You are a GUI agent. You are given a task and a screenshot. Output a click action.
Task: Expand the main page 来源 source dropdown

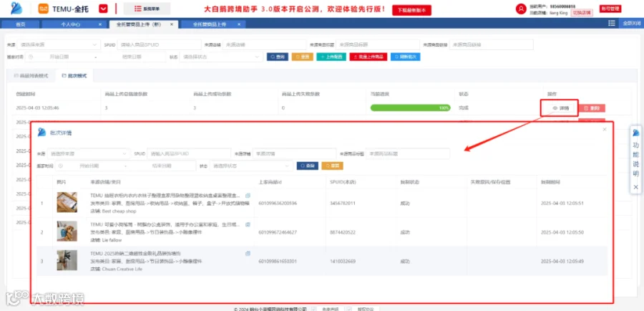coord(59,44)
